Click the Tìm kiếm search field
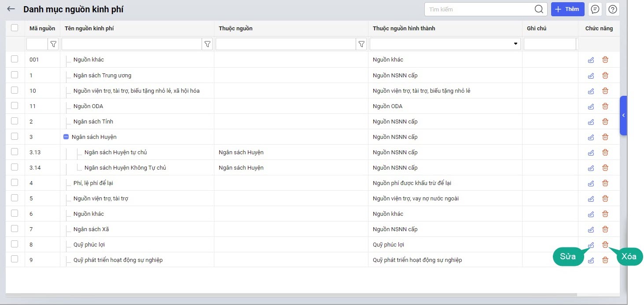644x305 pixels. (479, 9)
